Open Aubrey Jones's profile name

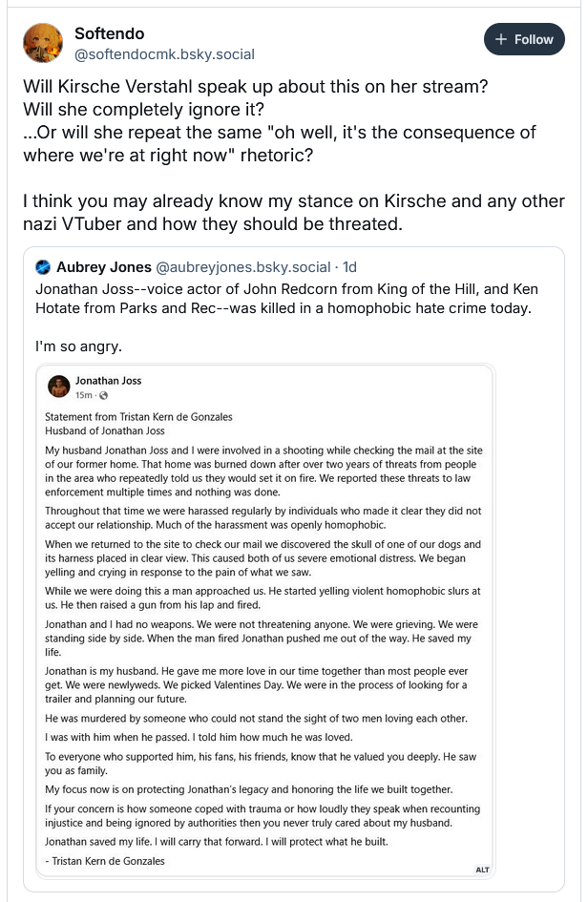104,267
